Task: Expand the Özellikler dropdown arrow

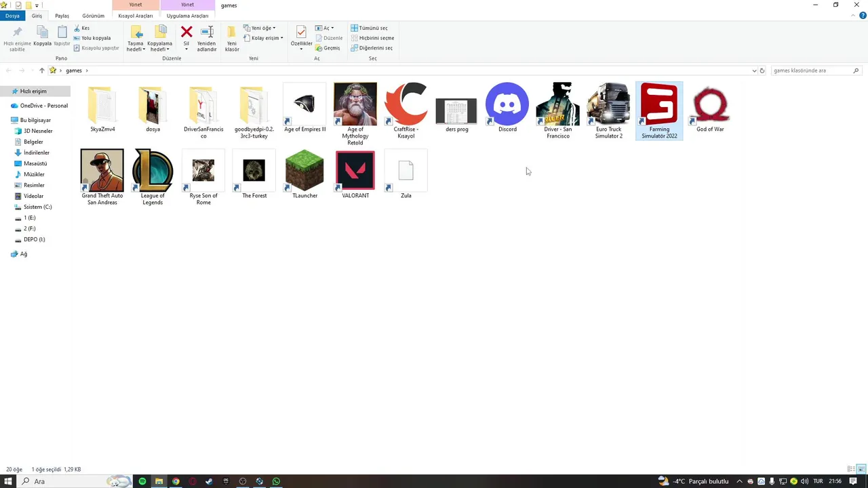Action: [302, 49]
